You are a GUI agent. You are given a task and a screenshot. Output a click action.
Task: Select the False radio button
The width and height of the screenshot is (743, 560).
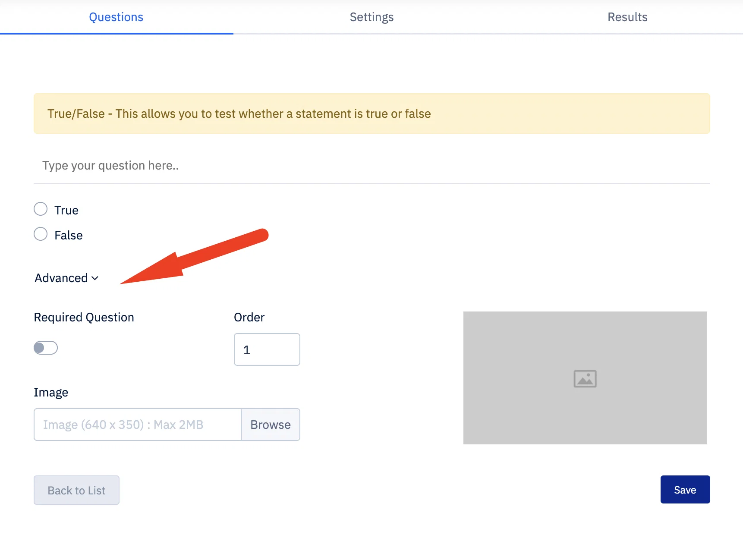[41, 234]
